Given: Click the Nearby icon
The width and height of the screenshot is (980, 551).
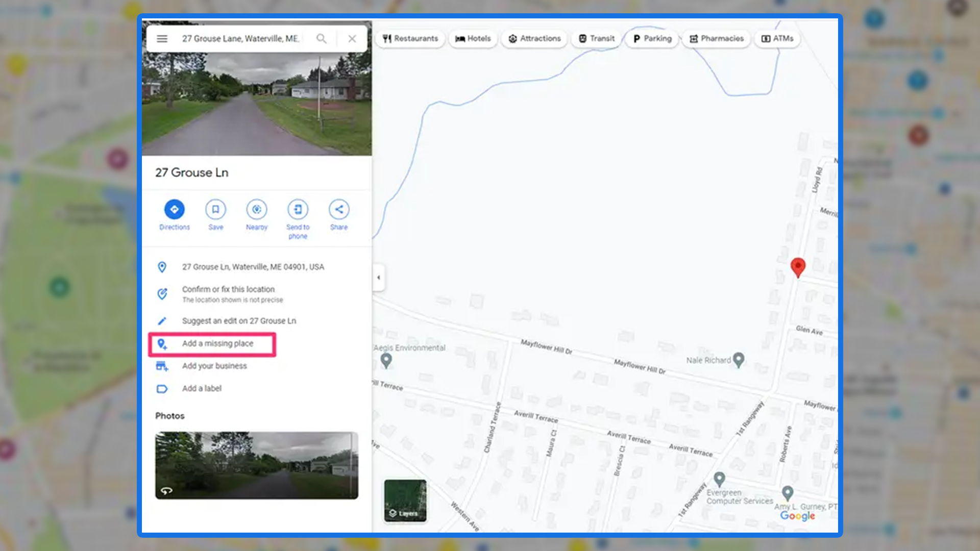Looking at the screenshot, I should [x=257, y=209].
